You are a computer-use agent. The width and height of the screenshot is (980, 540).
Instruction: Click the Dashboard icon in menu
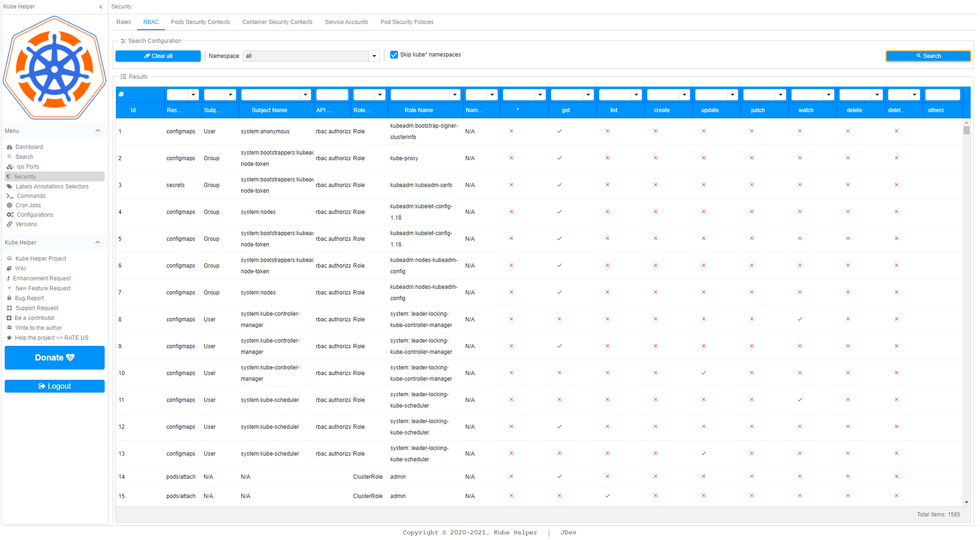click(9, 147)
